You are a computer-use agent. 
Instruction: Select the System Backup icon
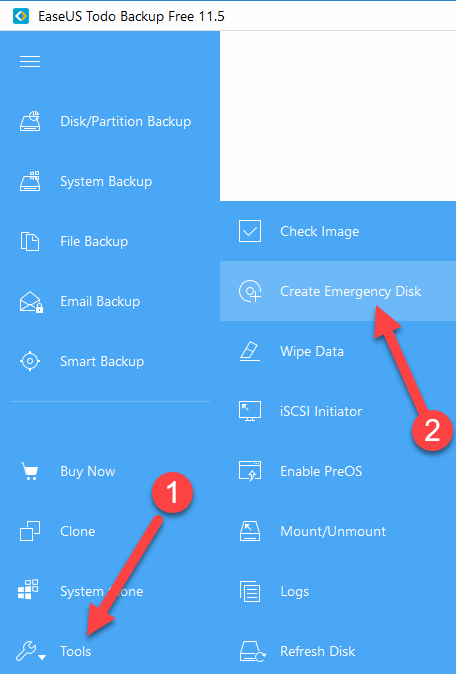pyautogui.click(x=30, y=181)
